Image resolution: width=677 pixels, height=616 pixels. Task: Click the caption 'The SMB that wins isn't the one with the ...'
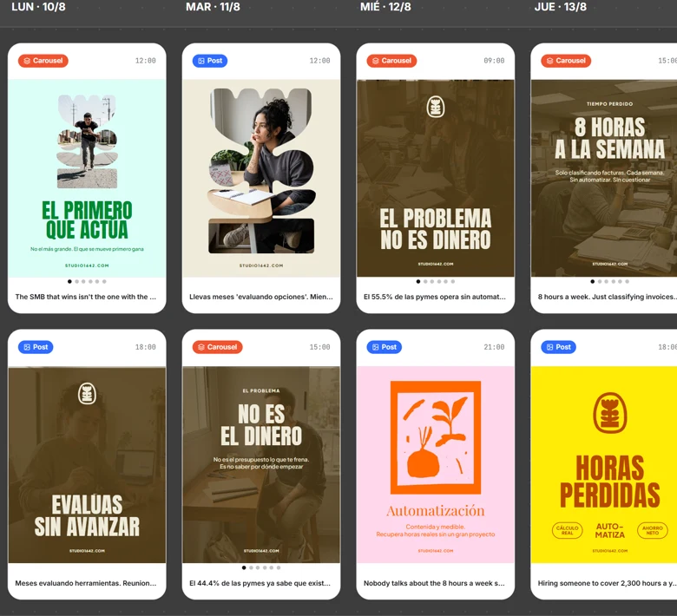pos(85,297)
